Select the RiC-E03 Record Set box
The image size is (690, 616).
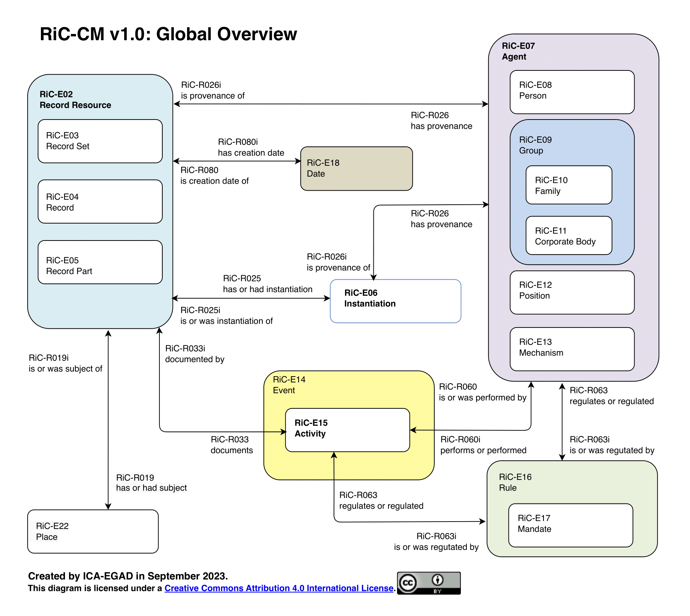click(100, 141)
